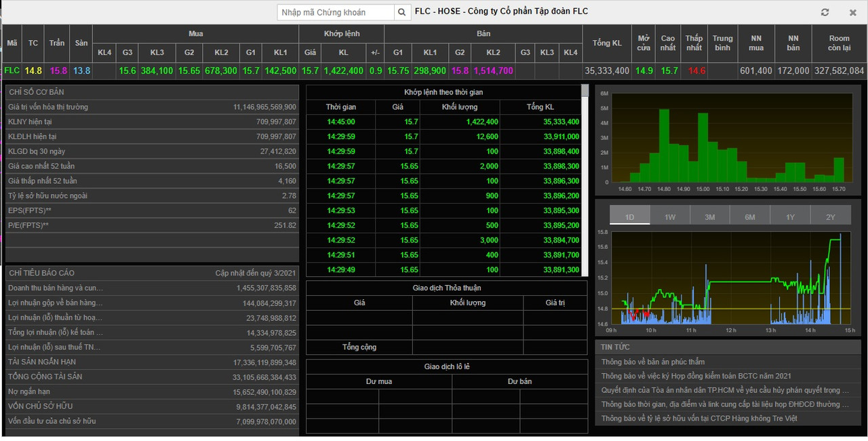Select the 14:29:53 trade row time
Screen dimensions: 868x441
[340, 210]
